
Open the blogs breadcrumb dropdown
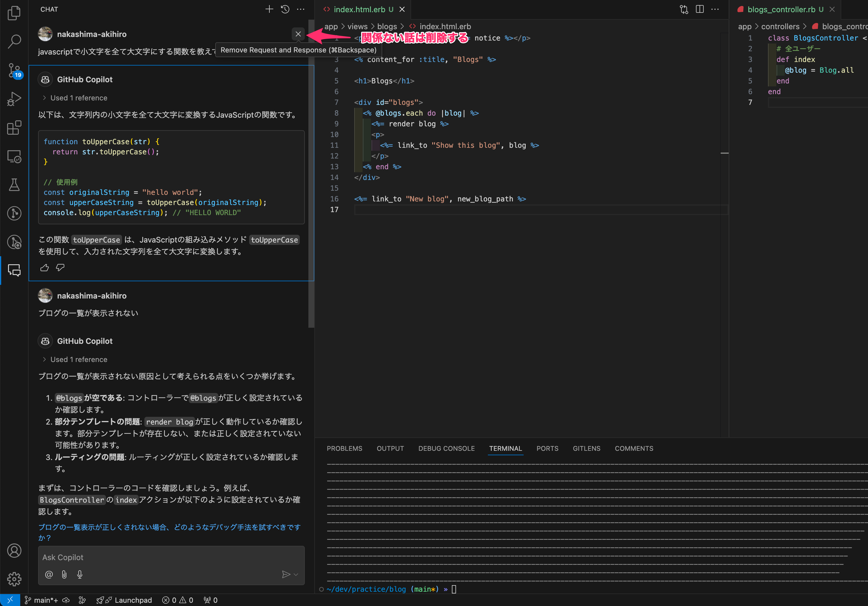387,26
